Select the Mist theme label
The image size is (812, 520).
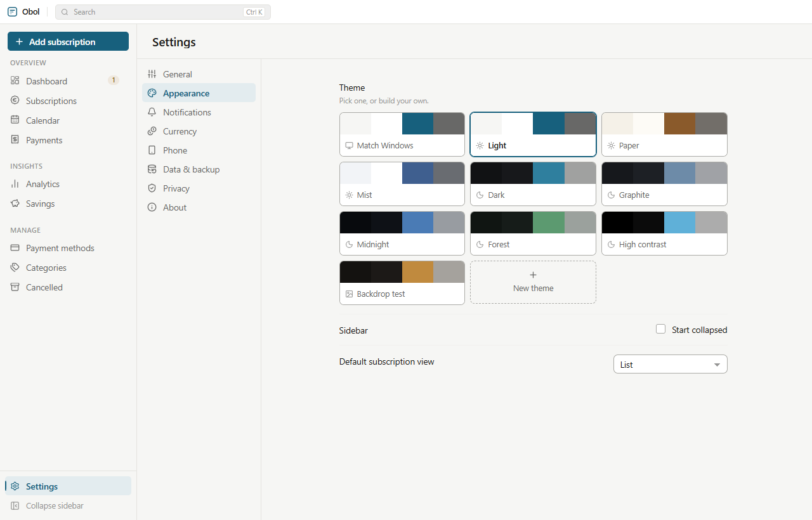(364, 195)
